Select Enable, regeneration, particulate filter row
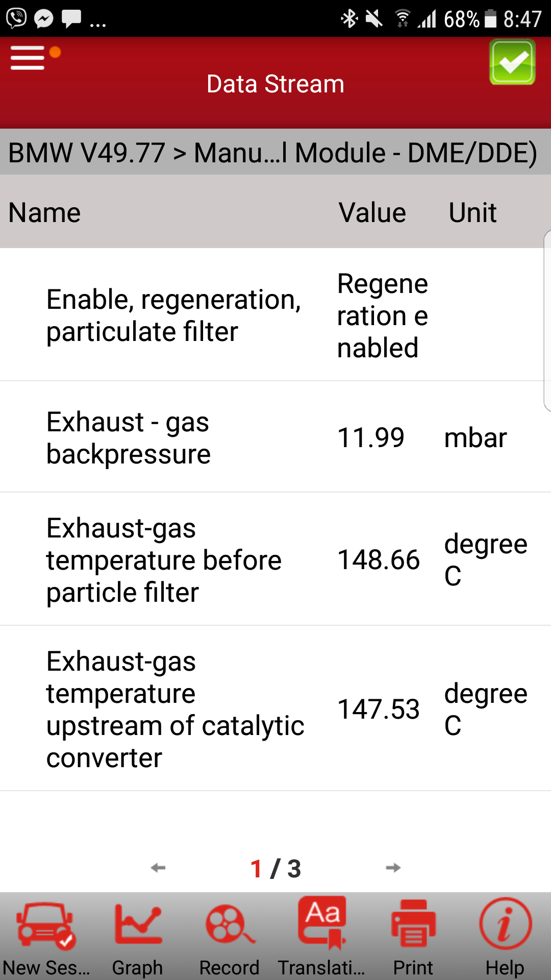This screenshot has width=551, height=980. (x=275, y=315)
